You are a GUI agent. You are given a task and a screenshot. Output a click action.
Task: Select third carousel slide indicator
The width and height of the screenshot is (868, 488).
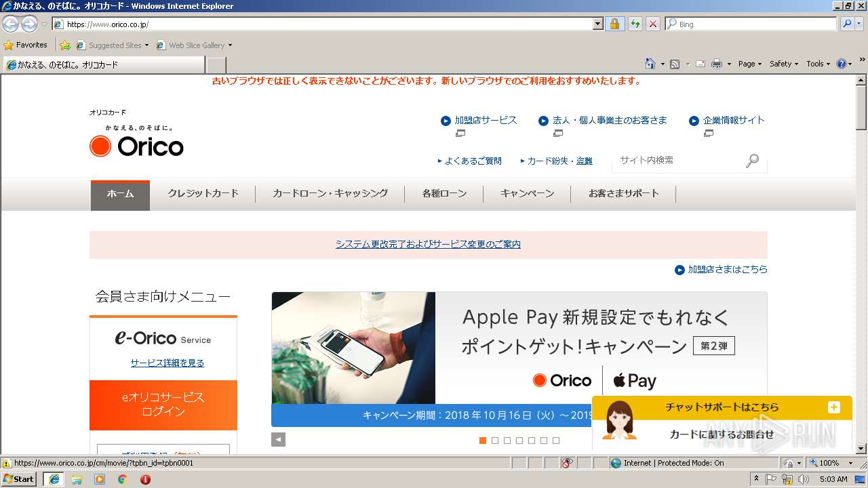pos(507,441)
